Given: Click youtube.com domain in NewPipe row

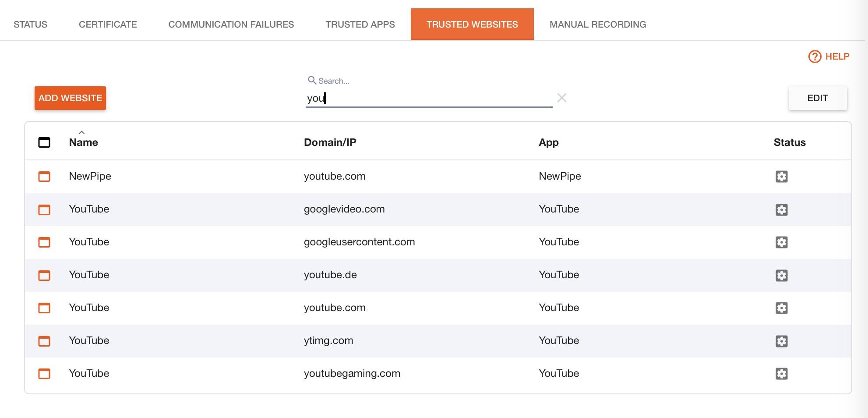Looking at the screenshot, I should pyautogui.click(x=335, y=176).
